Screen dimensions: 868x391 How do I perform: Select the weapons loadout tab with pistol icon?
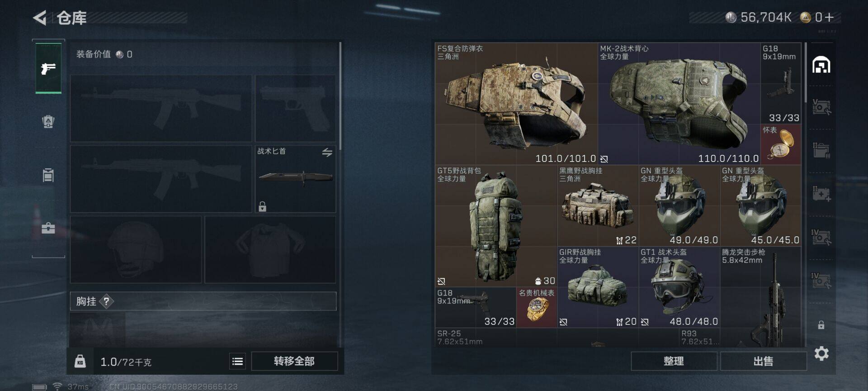tap(48, 68)
